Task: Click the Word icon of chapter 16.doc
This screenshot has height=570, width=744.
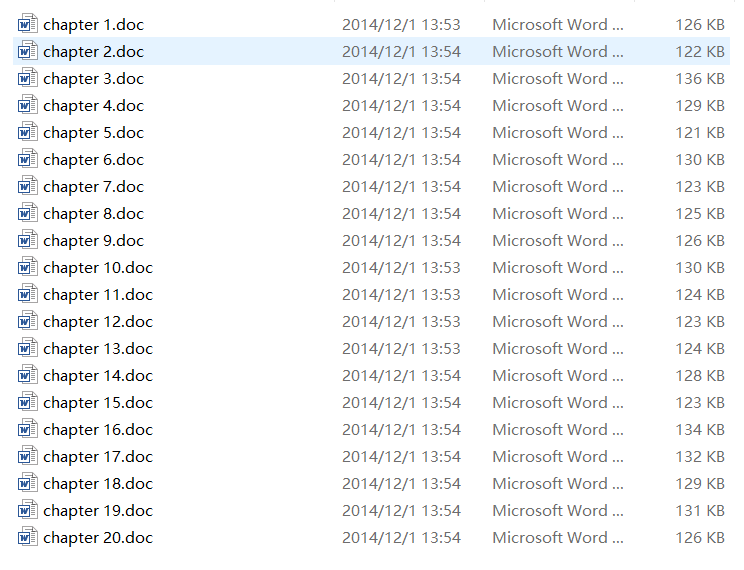Action: (x=28, y=430)
